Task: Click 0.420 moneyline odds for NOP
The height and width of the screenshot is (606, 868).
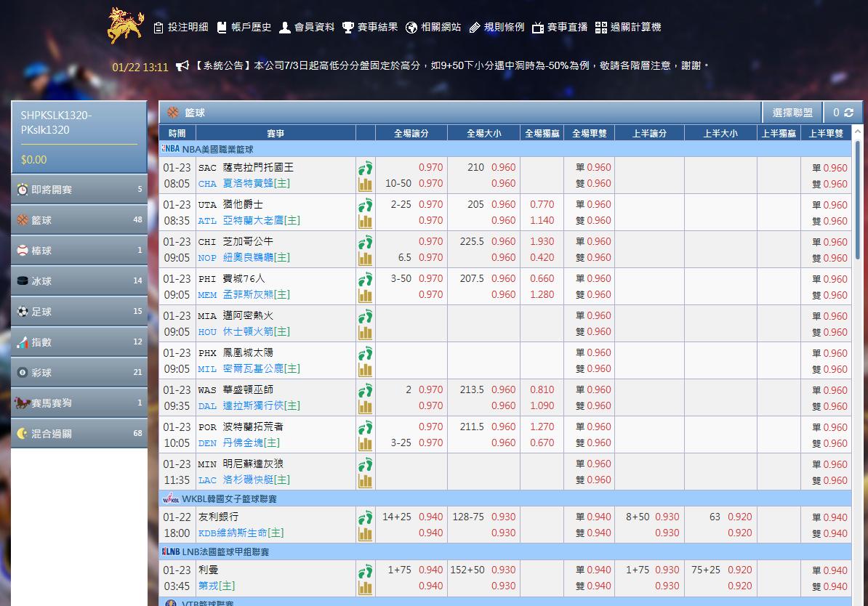Action: 542,257
